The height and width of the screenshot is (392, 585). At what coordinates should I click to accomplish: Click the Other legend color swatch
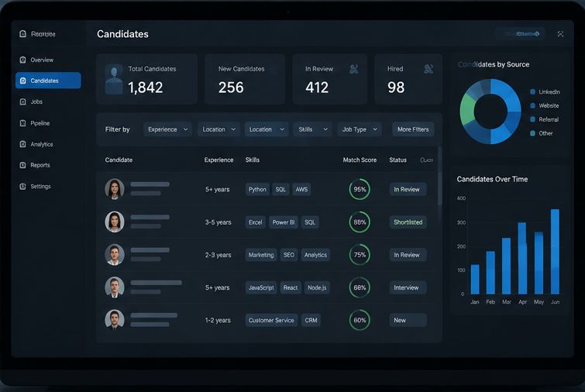click(x=533, y=133)
